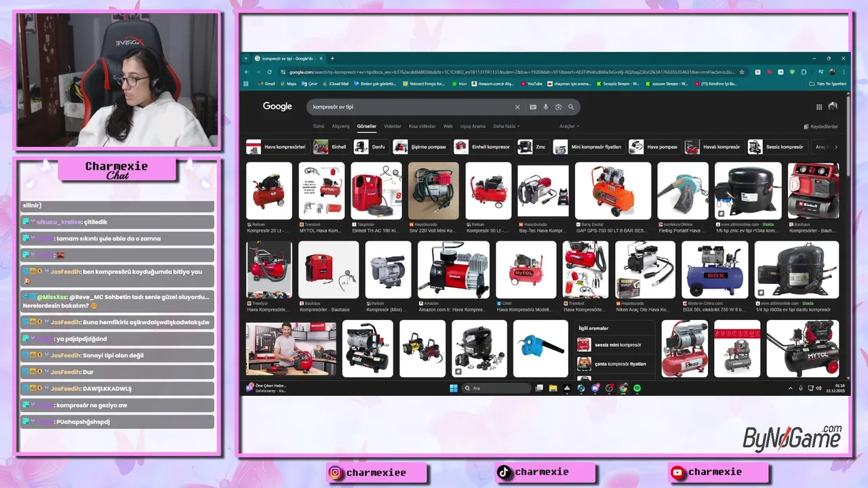Viewport: 868px width, 488px height.
Task: Switch to the Videolar tab
Action: click(393, 126)
